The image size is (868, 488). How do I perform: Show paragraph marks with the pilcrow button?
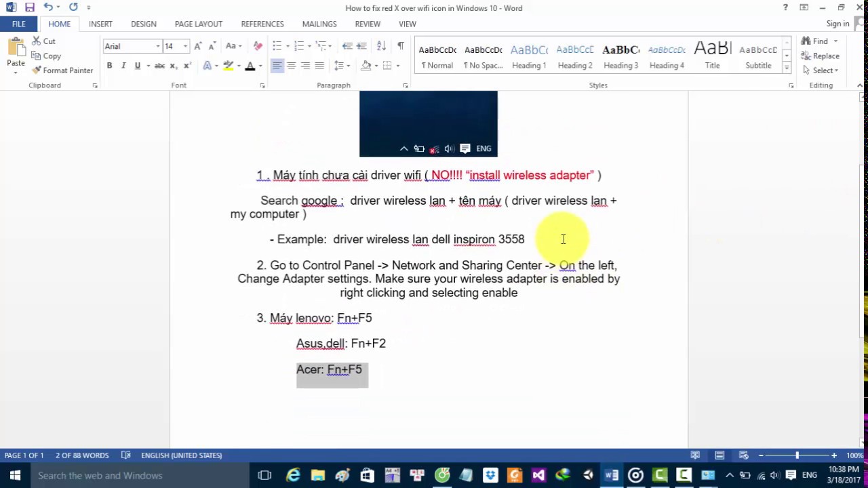pos(401,46)
